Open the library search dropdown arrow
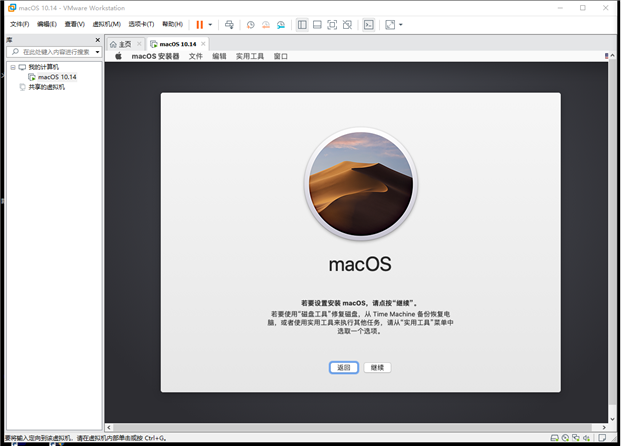The width and height of the screenshot is (621, 446). click(x=97, y=52)
